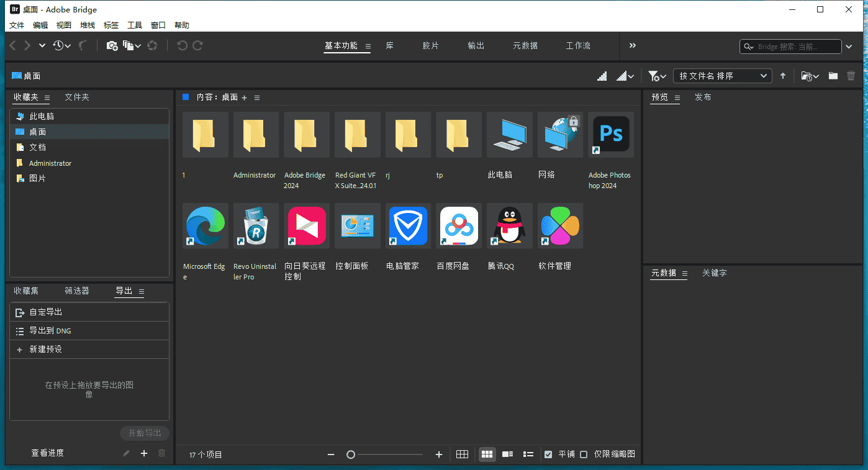868x470 pixels.
Task: Switch to the 筛选器 tab
Action: coord(77,291)
